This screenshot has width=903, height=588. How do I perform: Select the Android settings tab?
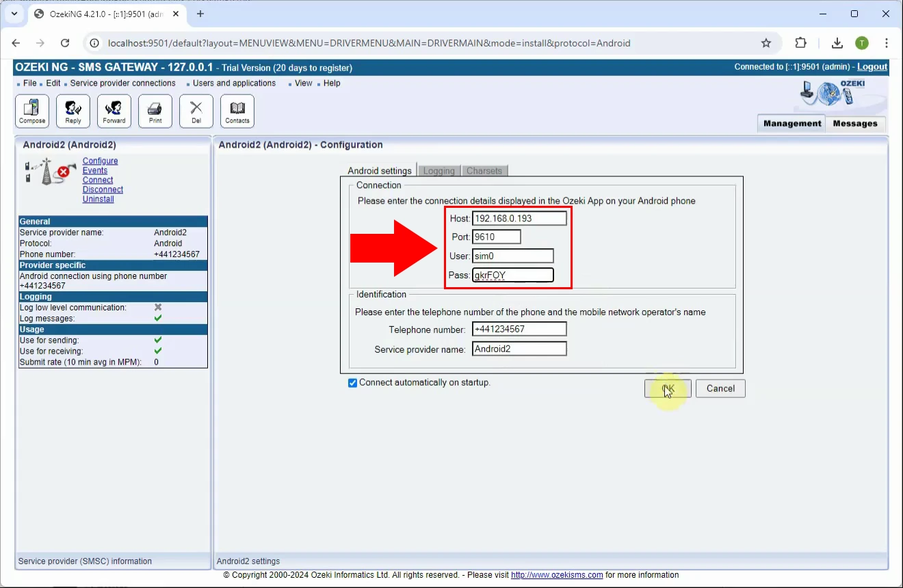380,171
